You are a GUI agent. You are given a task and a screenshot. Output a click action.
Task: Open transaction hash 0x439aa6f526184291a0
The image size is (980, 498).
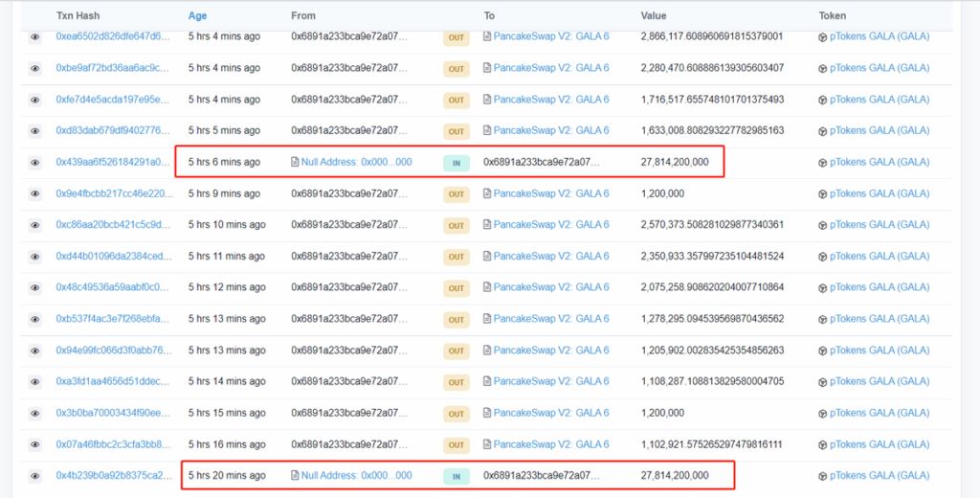[113, 162]
